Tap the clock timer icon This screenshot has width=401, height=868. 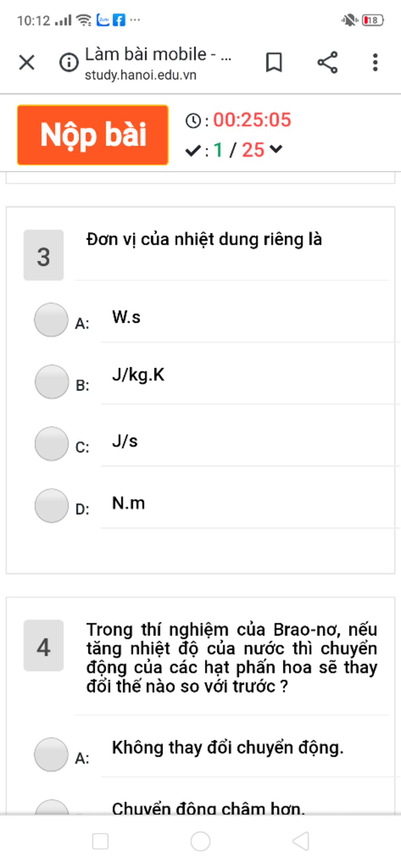pyautogui.click(x=193, y=121)
